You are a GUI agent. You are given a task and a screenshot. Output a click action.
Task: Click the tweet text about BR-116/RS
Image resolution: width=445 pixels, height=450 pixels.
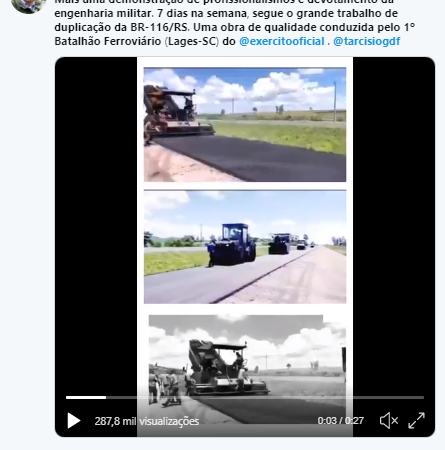pos(234,27)
